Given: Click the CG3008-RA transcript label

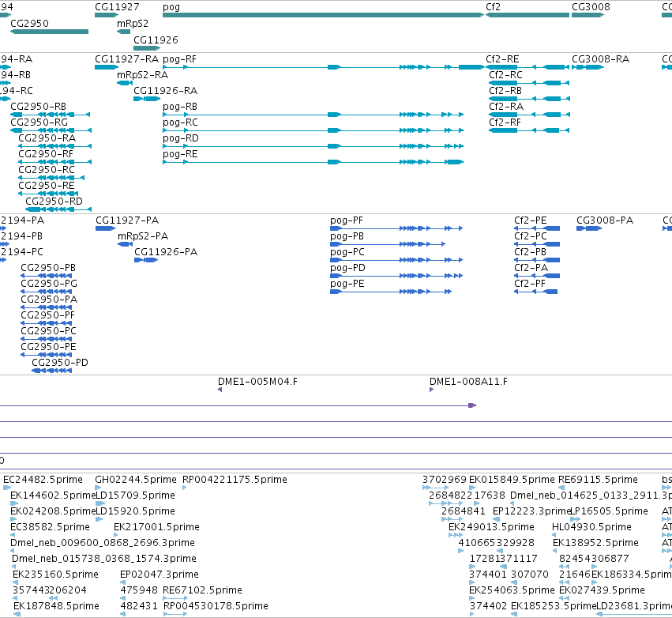Looking at the screenshot, I should click(600, 59).
